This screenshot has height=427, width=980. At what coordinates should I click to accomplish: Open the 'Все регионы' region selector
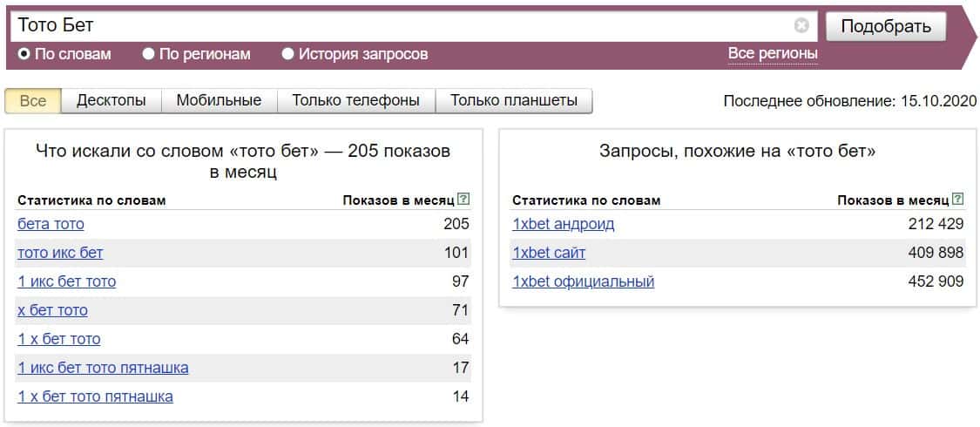pos(773,54)
